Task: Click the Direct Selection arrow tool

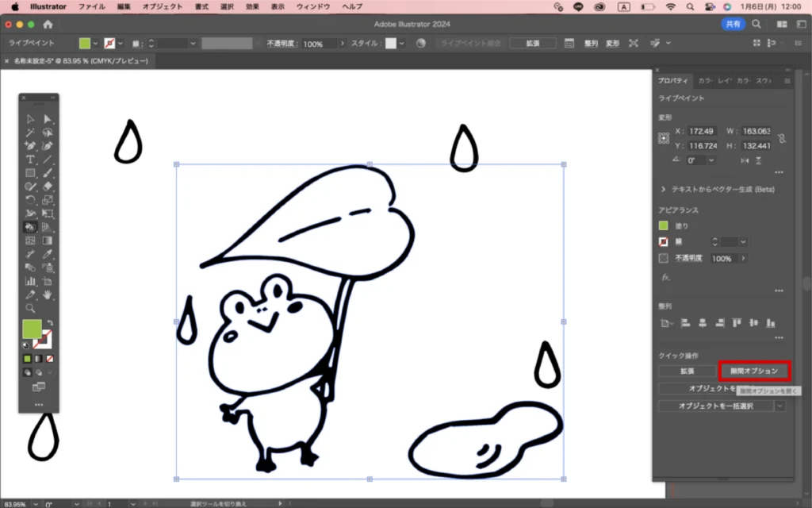Action: (48, 119)
